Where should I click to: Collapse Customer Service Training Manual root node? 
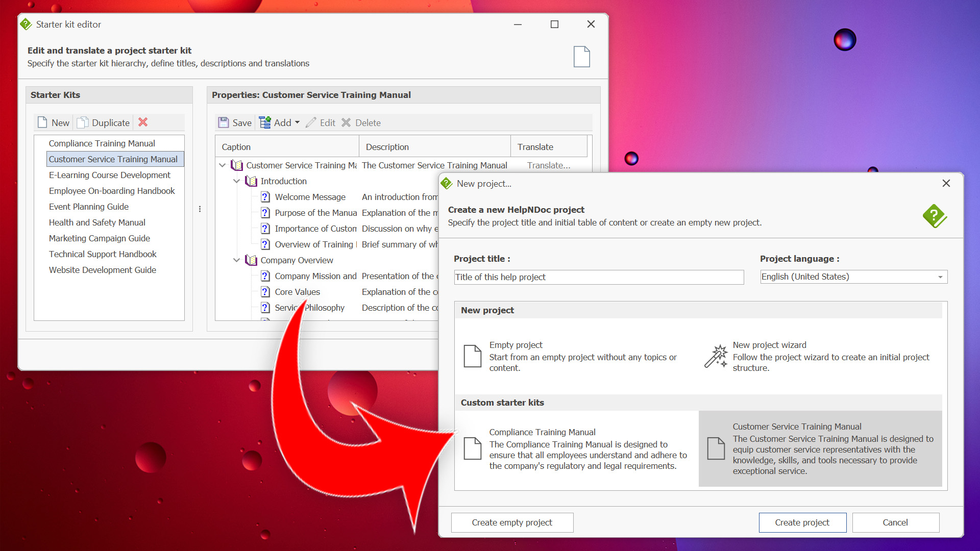(222, 165)
